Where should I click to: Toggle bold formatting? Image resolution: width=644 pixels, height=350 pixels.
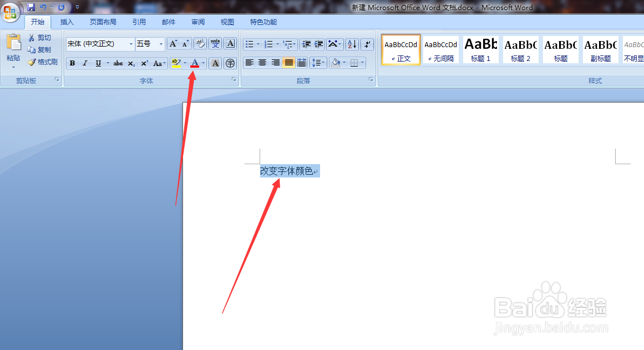point(72,63)
